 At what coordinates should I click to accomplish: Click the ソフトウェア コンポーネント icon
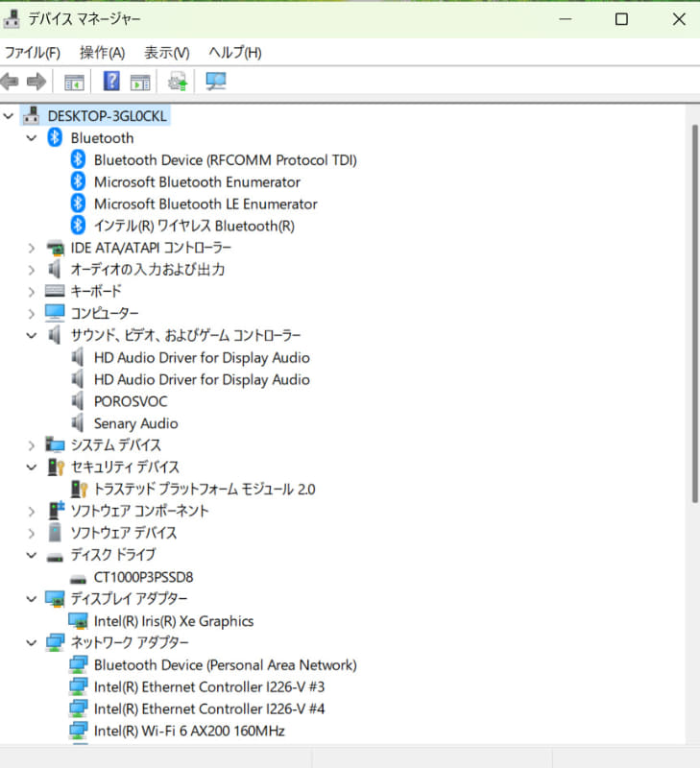(x=56, y=511)
